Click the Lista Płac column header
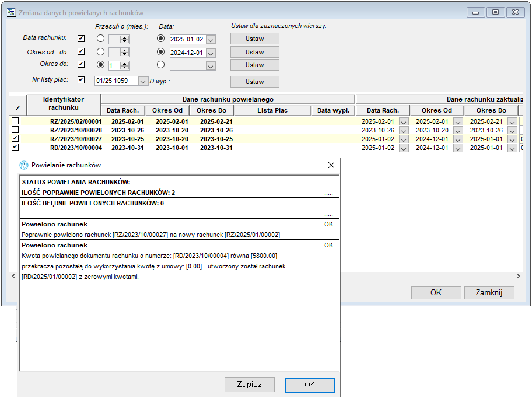 click(x=272, y=110)
